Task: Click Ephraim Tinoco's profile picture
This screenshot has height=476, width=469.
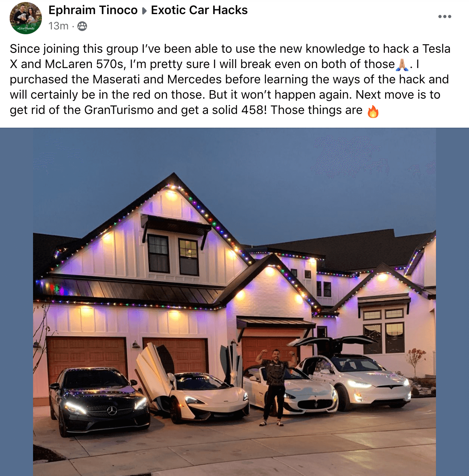Action: pyautogui.click(x=25, y=18)
